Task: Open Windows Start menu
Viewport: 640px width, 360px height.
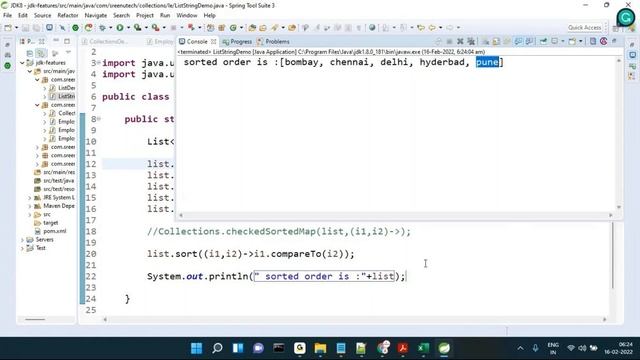Action: click(196, 348)
